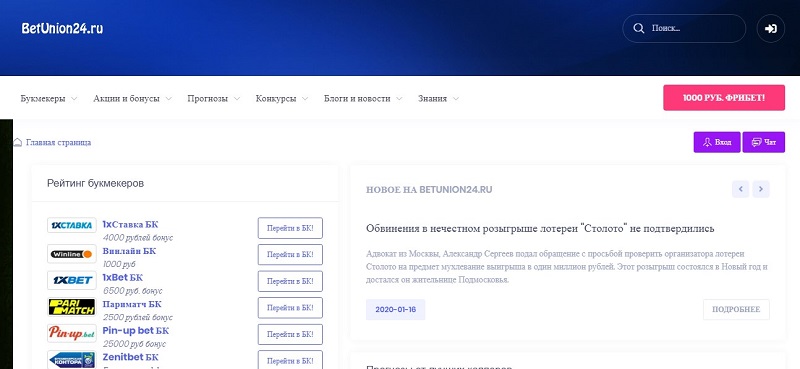The image size is (800, 369).
Task: Open the Winline bookmaker logo
Action: 72,254
